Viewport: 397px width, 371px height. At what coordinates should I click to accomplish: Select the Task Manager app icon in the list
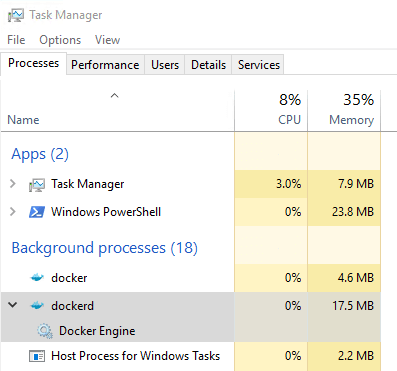pyautogui.click(x=37, y=184)
